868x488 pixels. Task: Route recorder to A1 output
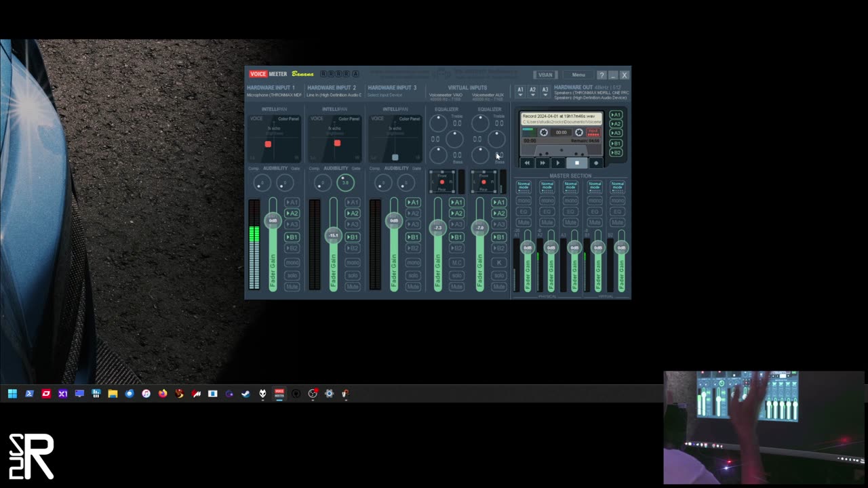click(x=616, y=115)
